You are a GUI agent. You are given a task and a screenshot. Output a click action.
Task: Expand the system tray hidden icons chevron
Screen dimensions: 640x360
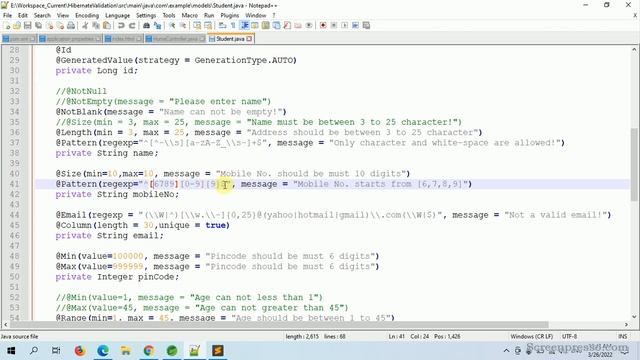pyautogui.click(x=507, y=350)
